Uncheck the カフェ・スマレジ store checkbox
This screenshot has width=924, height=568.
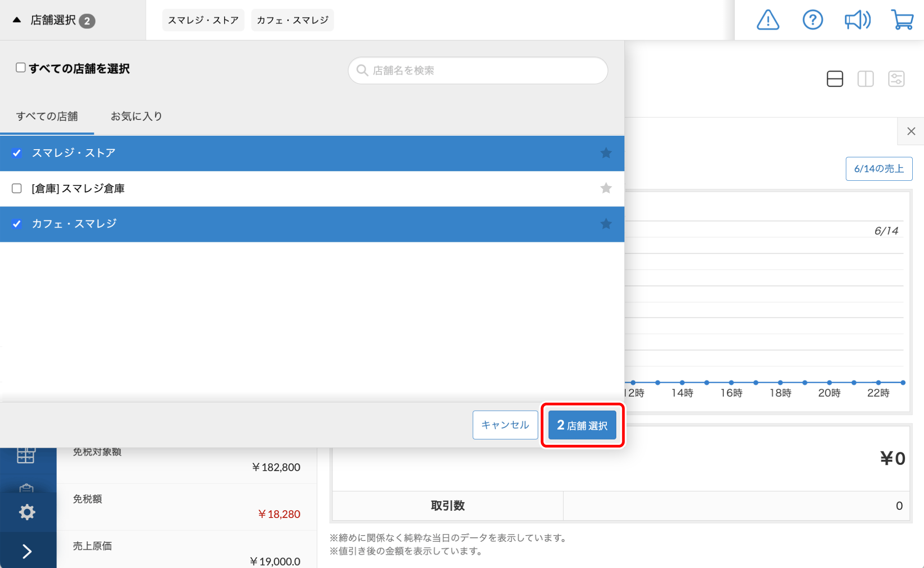(17, 224)
